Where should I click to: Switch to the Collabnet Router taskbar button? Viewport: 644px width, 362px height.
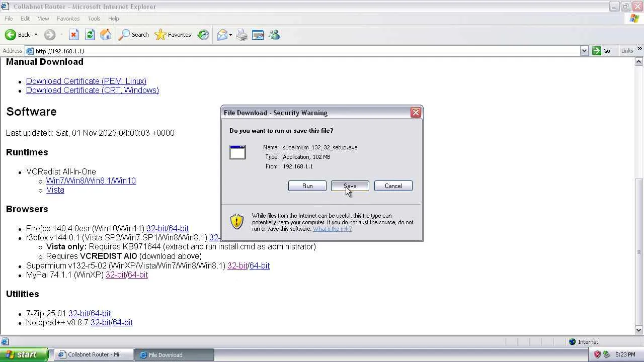point(93,354)
